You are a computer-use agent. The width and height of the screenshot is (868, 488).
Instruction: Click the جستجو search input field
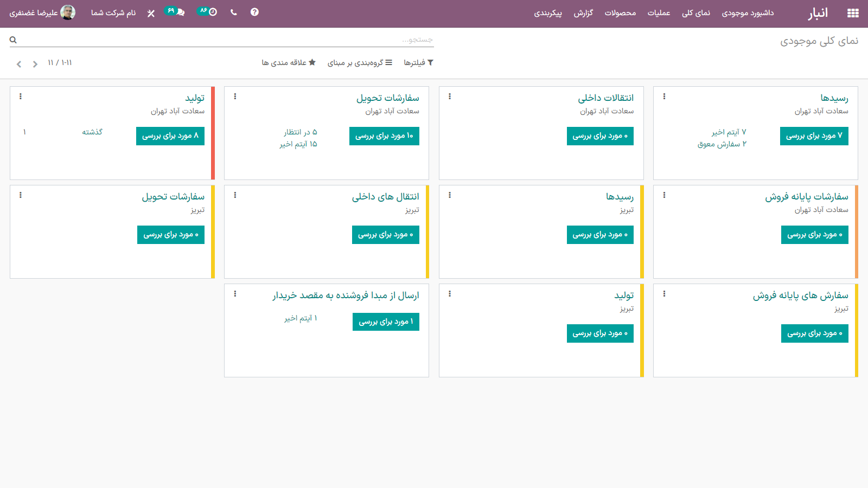point(228,40)
